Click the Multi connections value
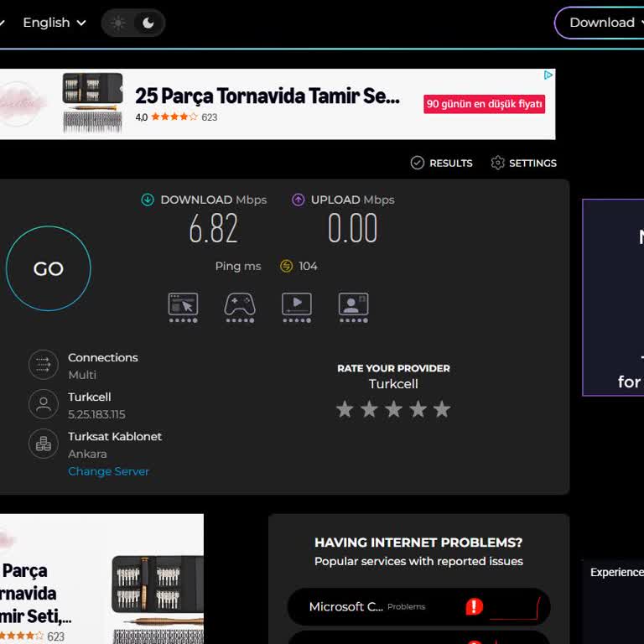644x644 pixels. pyautogui.click(x=82, y=375)
